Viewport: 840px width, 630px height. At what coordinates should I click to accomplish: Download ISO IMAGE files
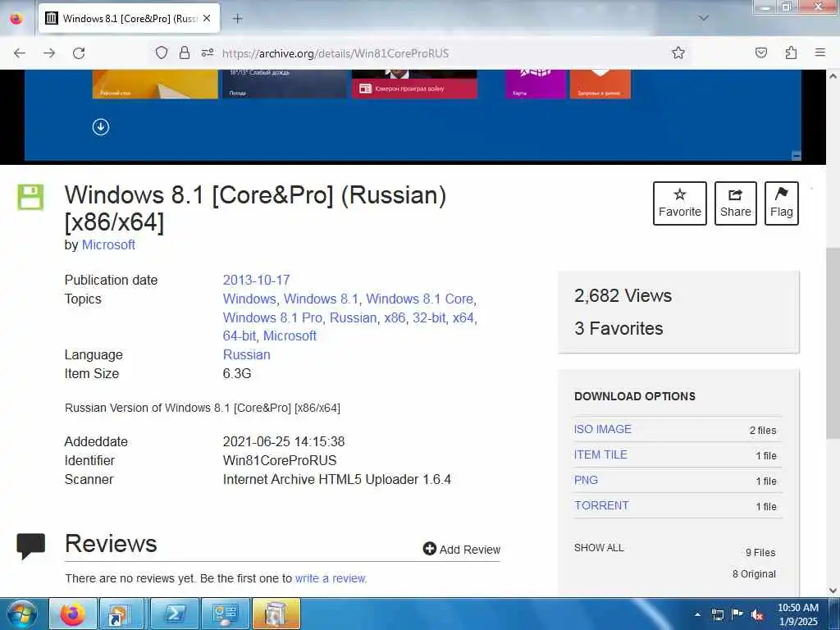tap(603, 429)
